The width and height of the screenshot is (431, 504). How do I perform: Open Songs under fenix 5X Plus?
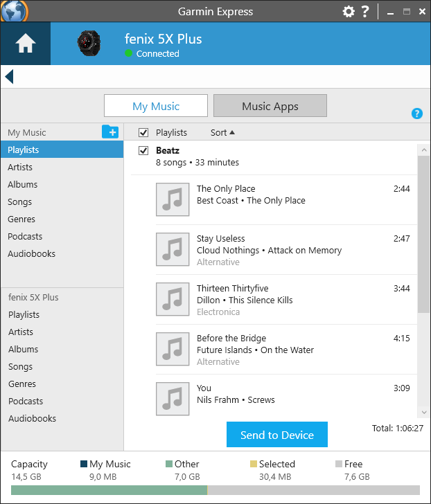click(62, 367)
